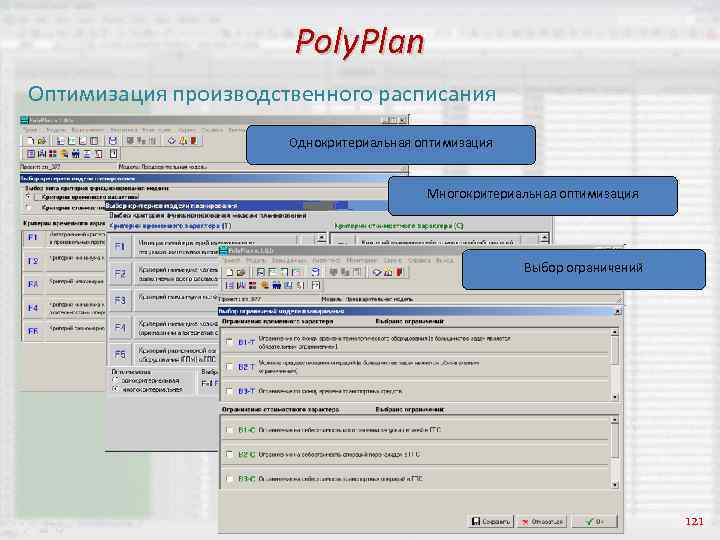Click the new document icon in the front constraints window toolbar
Screen dimensions: 720x540
(230, 272)
